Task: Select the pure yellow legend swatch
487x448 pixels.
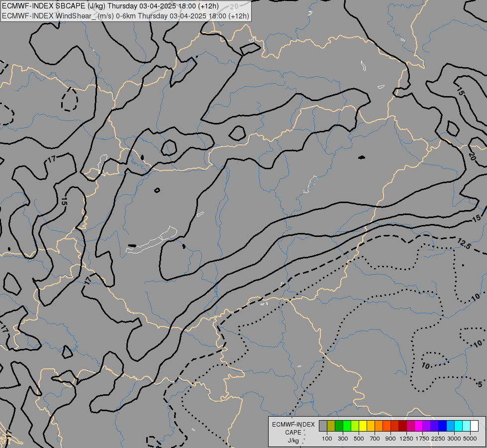Action: click(363, 426)
